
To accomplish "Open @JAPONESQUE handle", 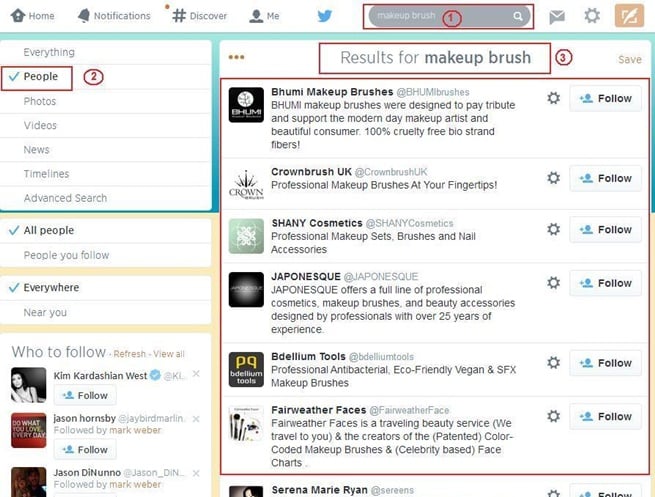I will [x=381, y=276].
